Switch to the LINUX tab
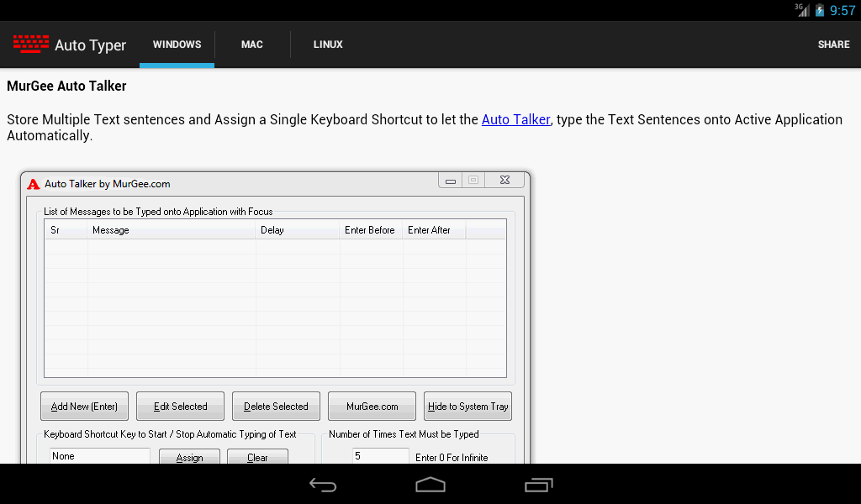This screenshot has height=504, width=861. pos(328,45)
